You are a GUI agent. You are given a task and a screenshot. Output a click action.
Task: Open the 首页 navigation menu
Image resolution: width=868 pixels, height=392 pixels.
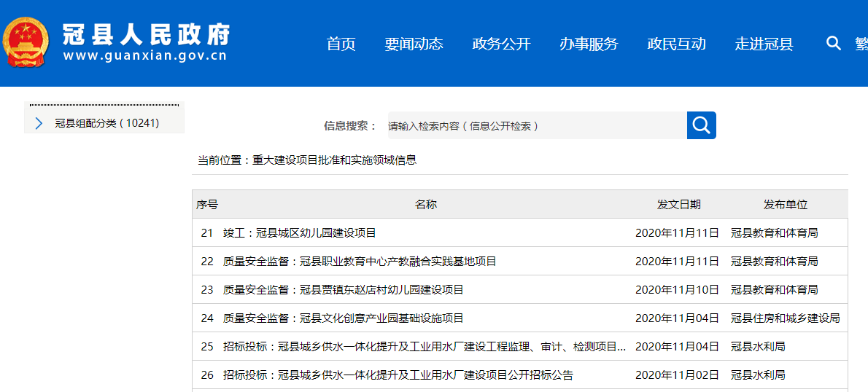coord(341,44)
